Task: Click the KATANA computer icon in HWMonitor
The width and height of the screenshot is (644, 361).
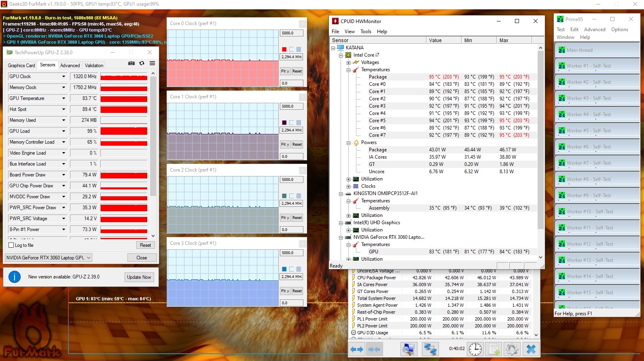Action: coord(340,48)
